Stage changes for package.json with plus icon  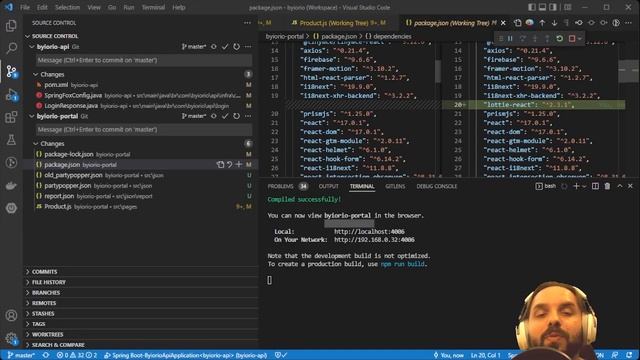point(239,164)
